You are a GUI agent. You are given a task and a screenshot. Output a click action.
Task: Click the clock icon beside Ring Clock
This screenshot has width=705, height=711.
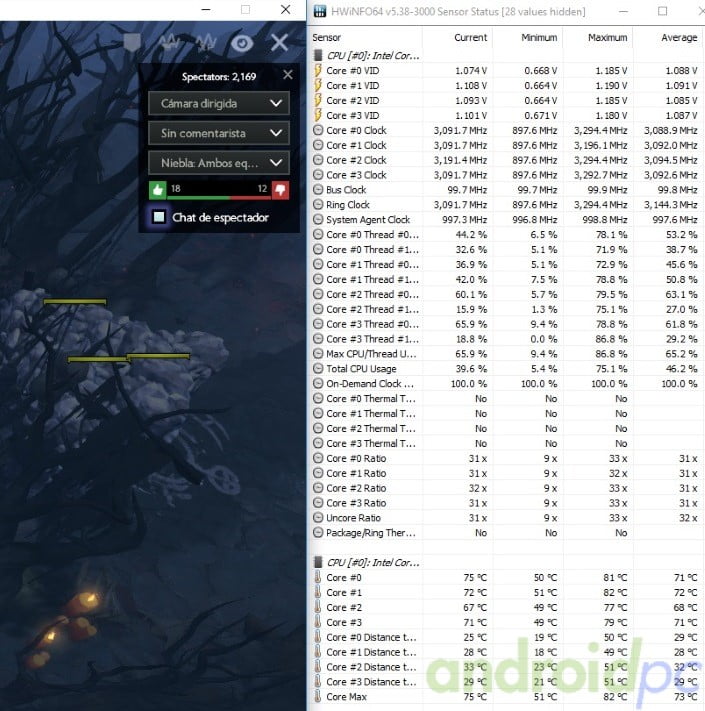[x=318, y=205]
